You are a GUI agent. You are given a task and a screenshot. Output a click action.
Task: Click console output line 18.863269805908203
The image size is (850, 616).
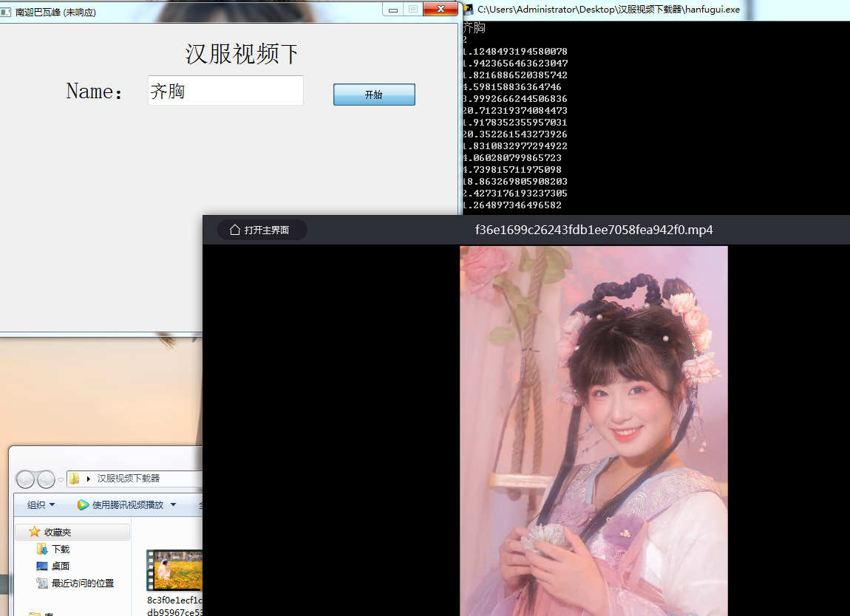tap(515, 182)
